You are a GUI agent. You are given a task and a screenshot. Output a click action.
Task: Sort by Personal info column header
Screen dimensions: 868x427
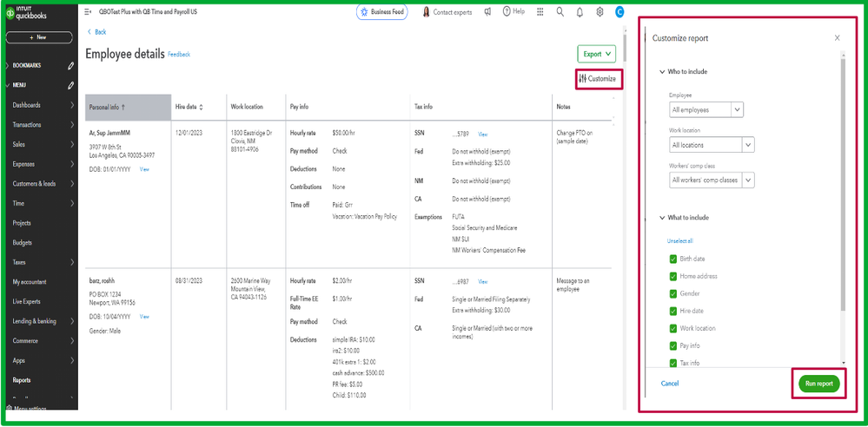pyautogui.click(x=128, y=108)
